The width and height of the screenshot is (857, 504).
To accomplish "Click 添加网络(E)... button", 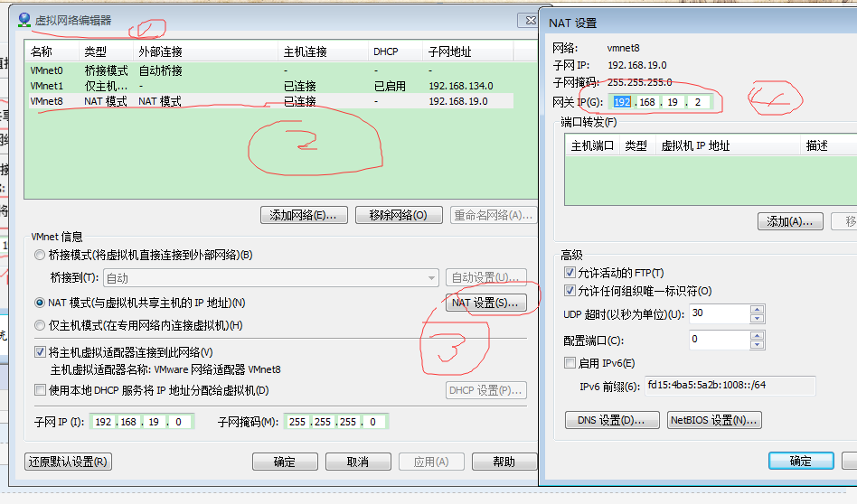I will 304,215.
